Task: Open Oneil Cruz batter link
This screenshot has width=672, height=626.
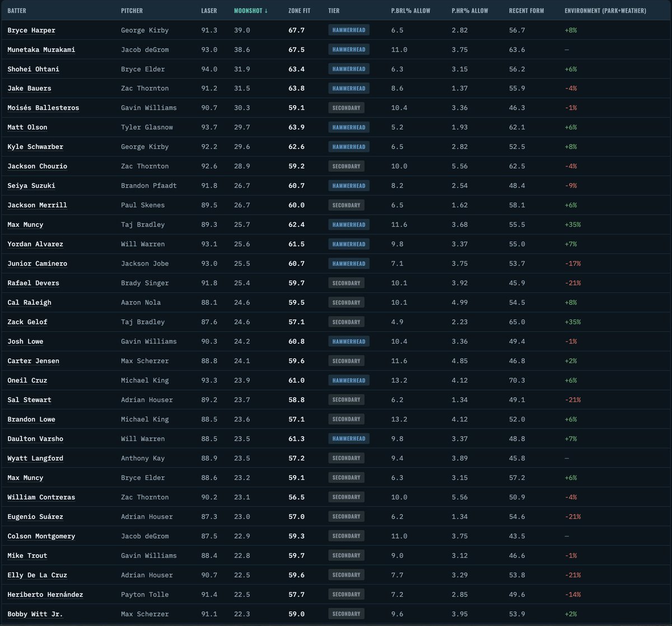Action: [x=27, y=381]
